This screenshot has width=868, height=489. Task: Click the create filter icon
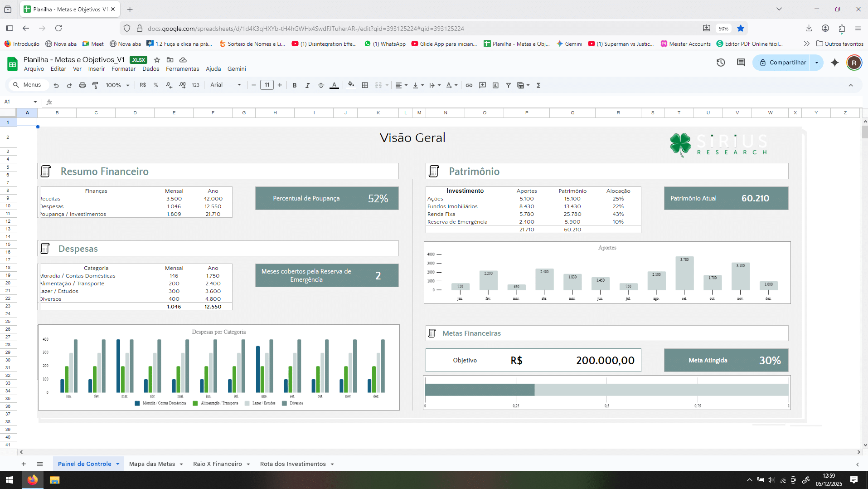pos(509,85)
